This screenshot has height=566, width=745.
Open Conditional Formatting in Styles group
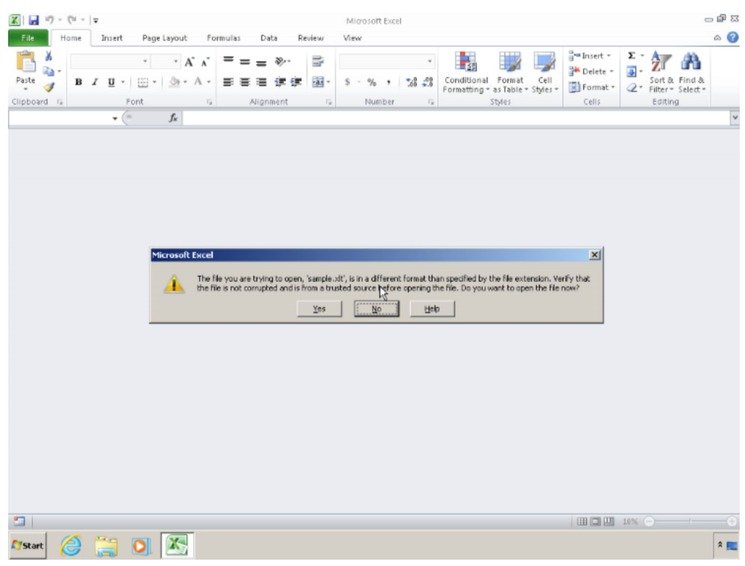coord(466,73)
